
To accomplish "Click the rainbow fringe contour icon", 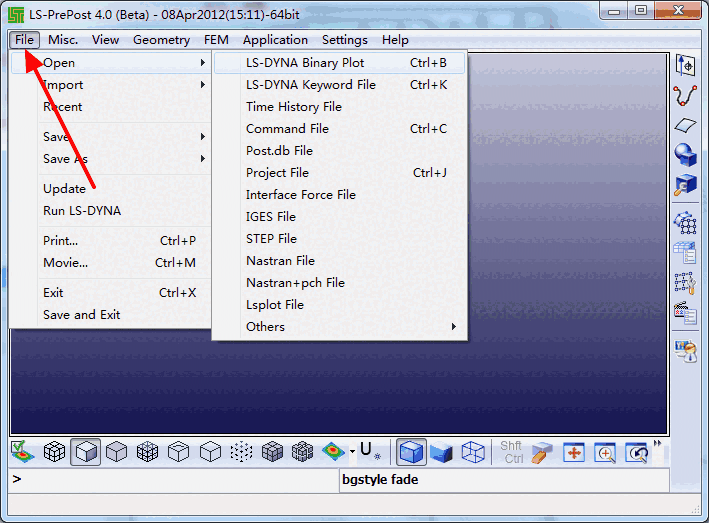I will click(x=334, y=451).
